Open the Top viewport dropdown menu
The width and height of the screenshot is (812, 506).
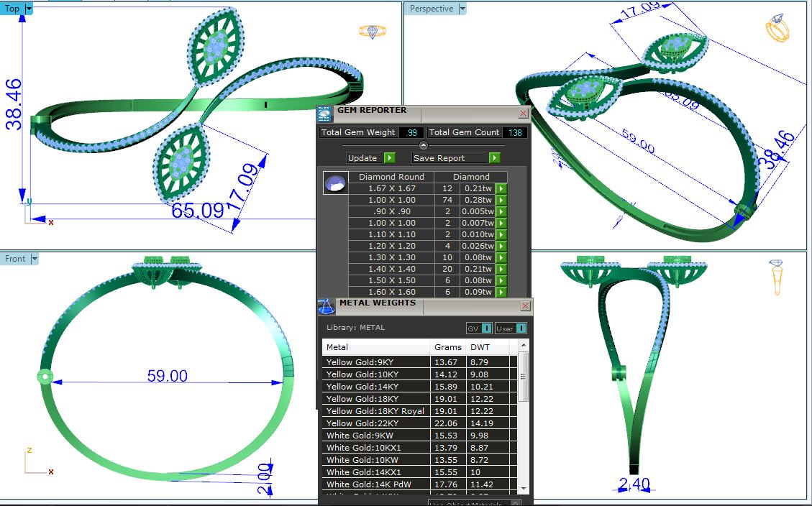[29, 9]
